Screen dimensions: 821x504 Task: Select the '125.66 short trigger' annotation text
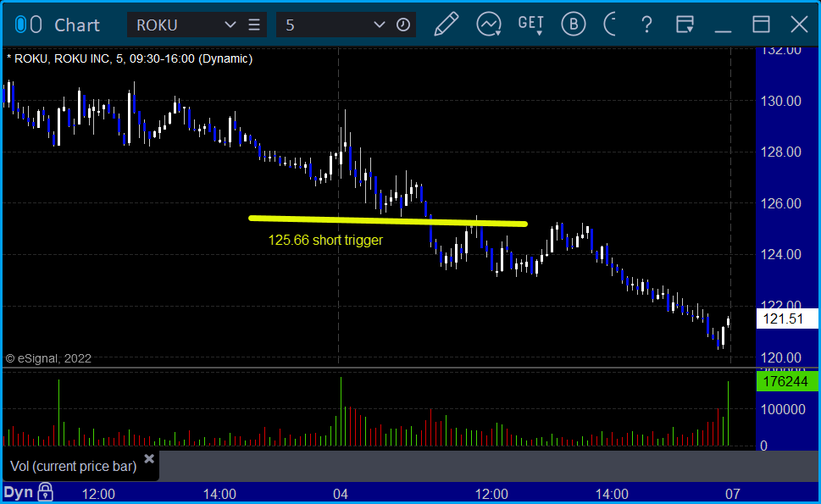point(325,241)
